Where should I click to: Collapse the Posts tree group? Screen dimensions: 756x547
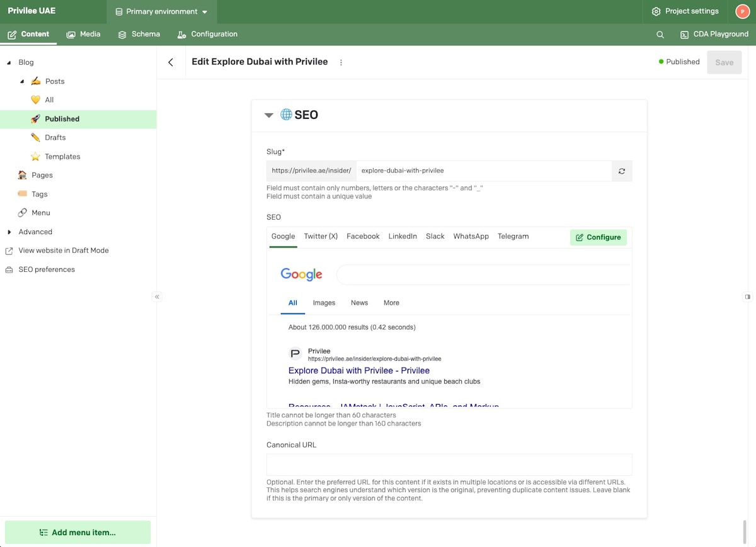(x=22, y=81)
